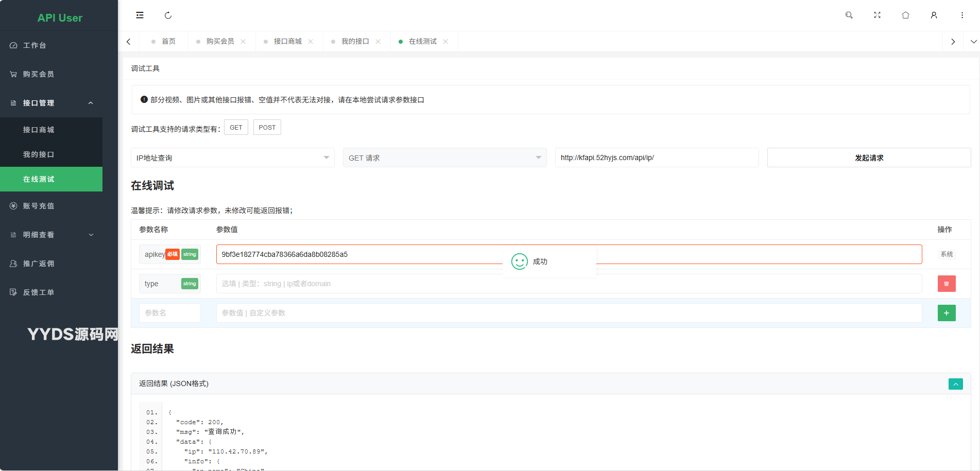Click the sidebar collapse menu icon
The image size is (980, 471).
click(140, 15)
